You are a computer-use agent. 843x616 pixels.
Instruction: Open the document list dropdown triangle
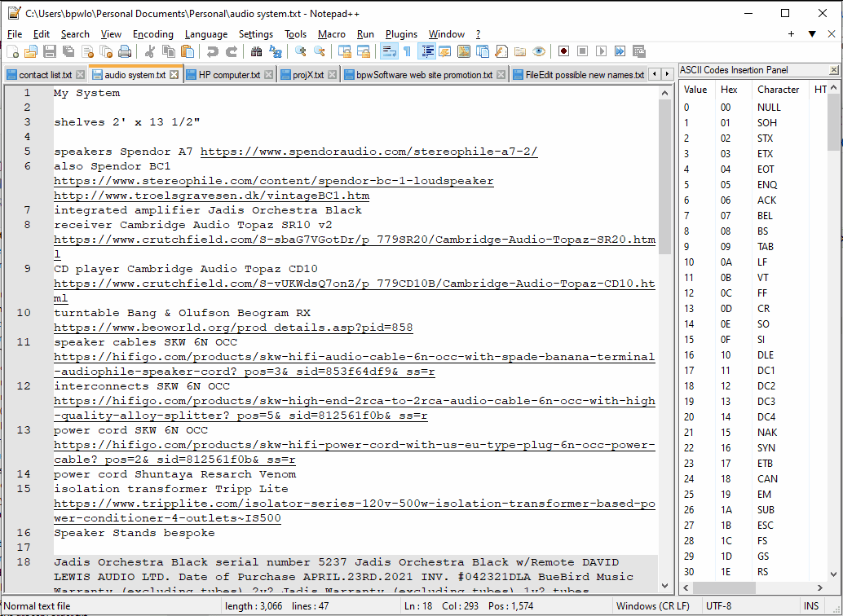[812, 34]
